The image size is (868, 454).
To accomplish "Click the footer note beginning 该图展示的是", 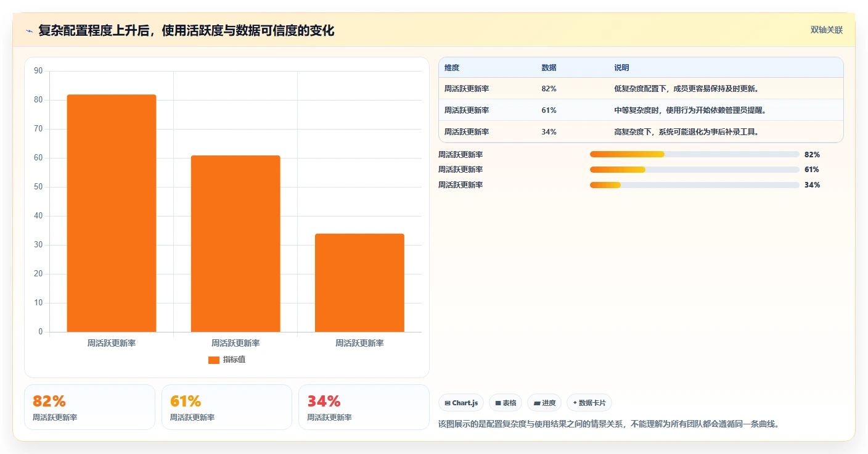I will pyautogui.click(x=609, y=424).
